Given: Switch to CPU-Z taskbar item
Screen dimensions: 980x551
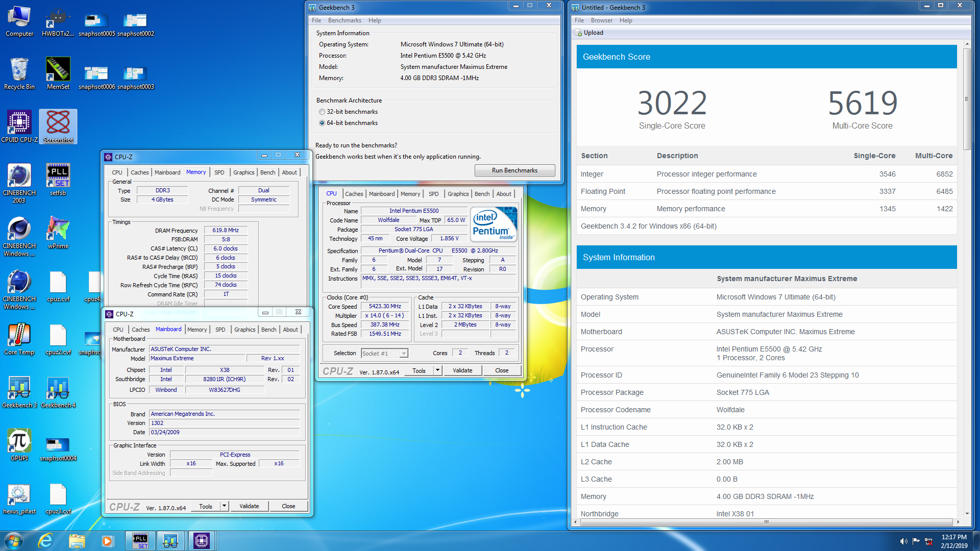Looking at the screenshot, I should tap(201, 541).
